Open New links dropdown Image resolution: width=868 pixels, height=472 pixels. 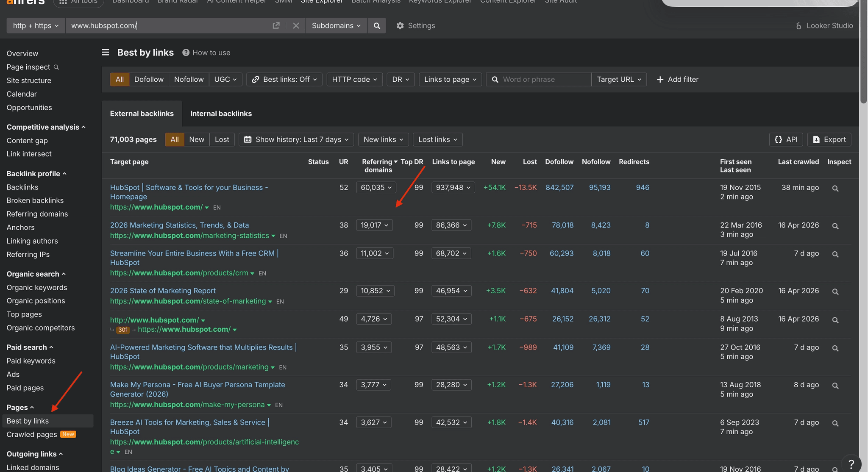pyautogui.click(x=384, y=139)
